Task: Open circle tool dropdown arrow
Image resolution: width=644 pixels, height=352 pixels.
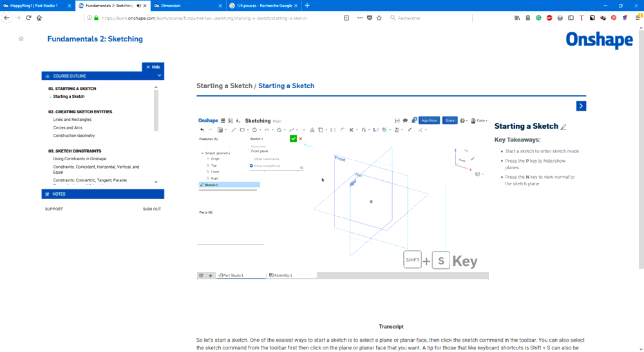Action: pyautogui.click(x=260, y=131)
